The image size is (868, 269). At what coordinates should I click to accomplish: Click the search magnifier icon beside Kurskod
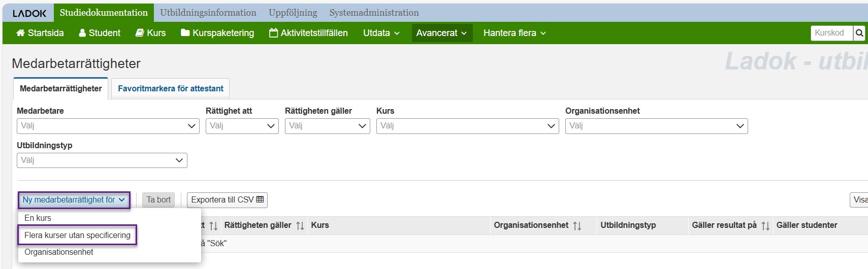[859, 33]
